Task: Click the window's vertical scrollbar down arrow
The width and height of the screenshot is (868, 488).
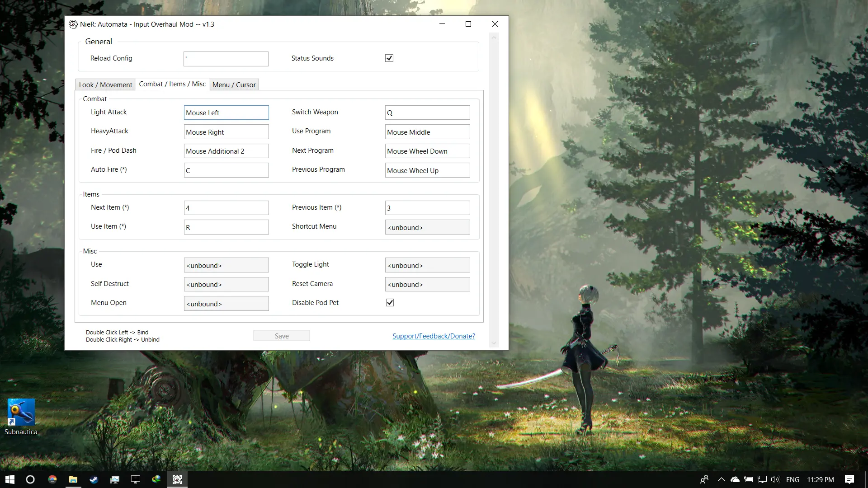Action: coord(494,343)
